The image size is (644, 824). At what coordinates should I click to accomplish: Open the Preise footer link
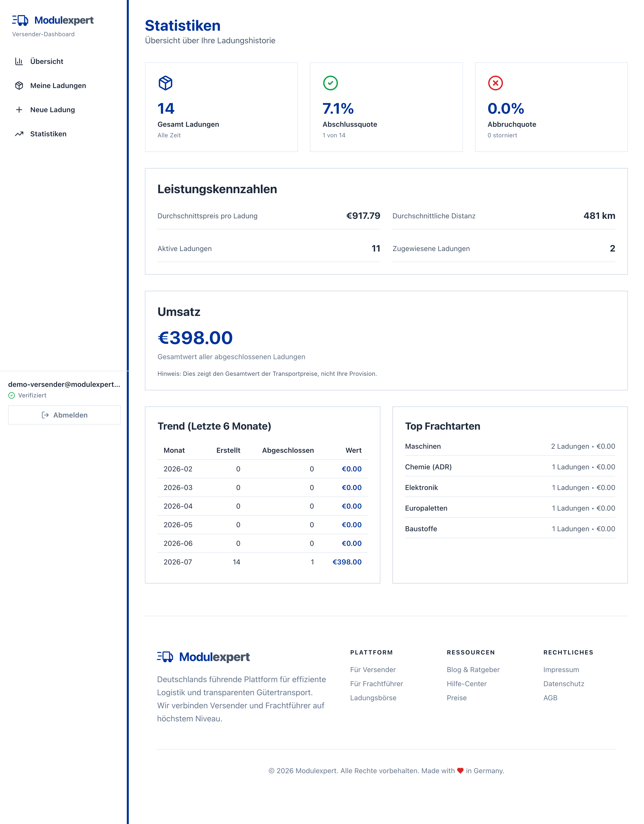pyautogui.click(x=457, y=698)
